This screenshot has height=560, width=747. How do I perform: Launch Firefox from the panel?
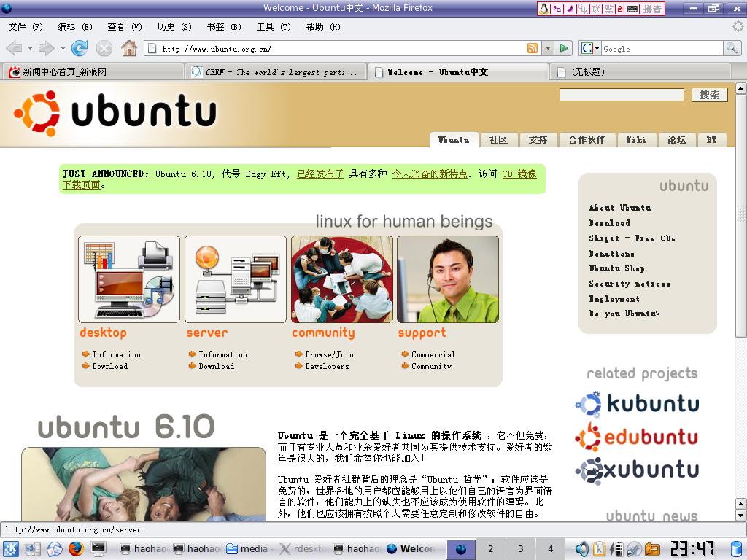coord(76,549)
